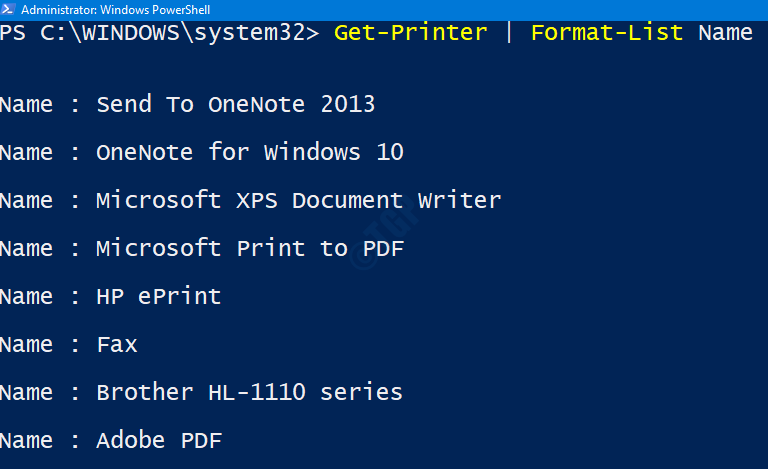The image size is (768, 469).
Task: Click the 'Fax' printer entry
Action: click(117, 345)
